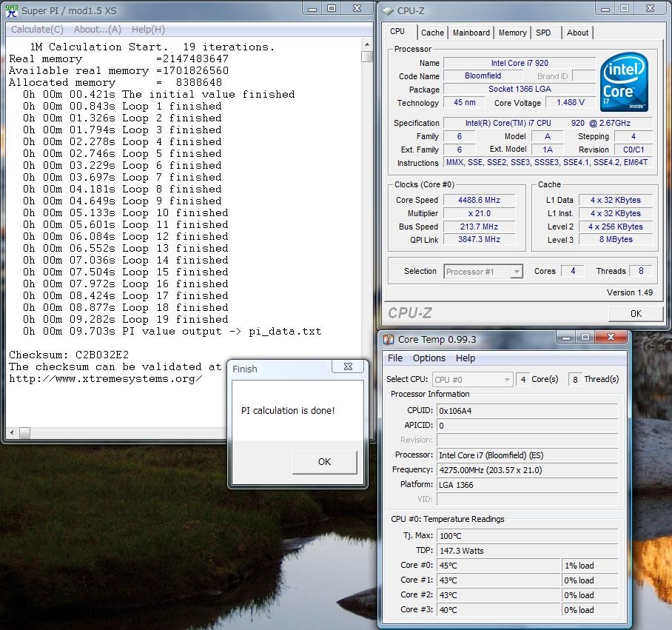Open the Processor #1 selection dropdown
672x630 pixels.
click(517, 272)
